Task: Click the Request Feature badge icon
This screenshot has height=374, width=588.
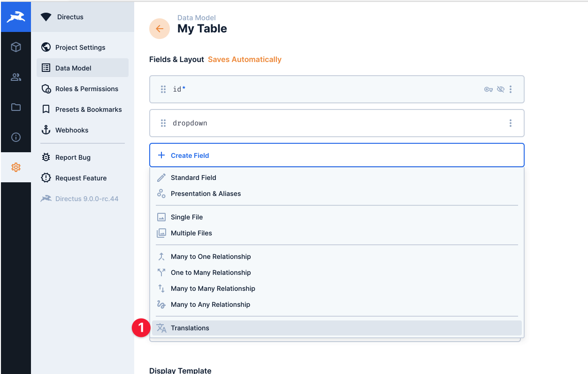Action: tap(46, 178)
